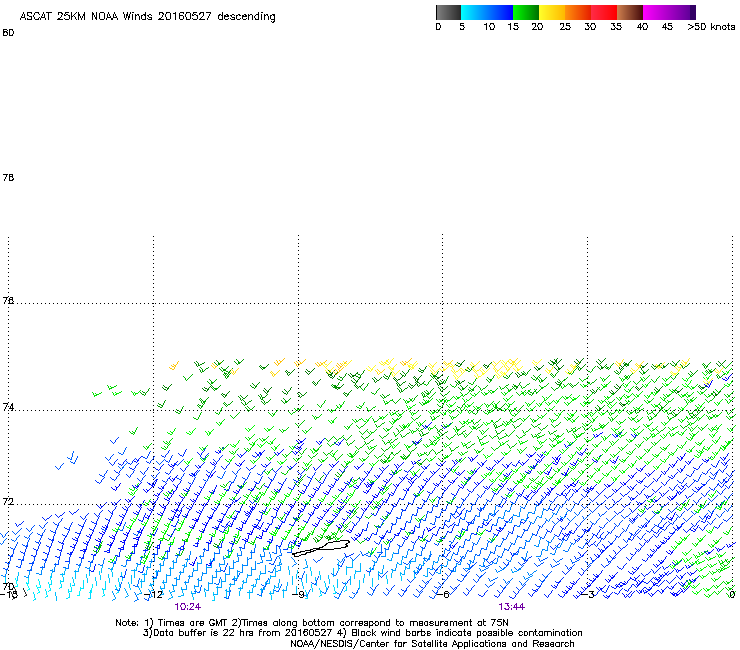740x650 pixels.
Task: Click the -6 longitude axis label
Action: pos(444,594)
